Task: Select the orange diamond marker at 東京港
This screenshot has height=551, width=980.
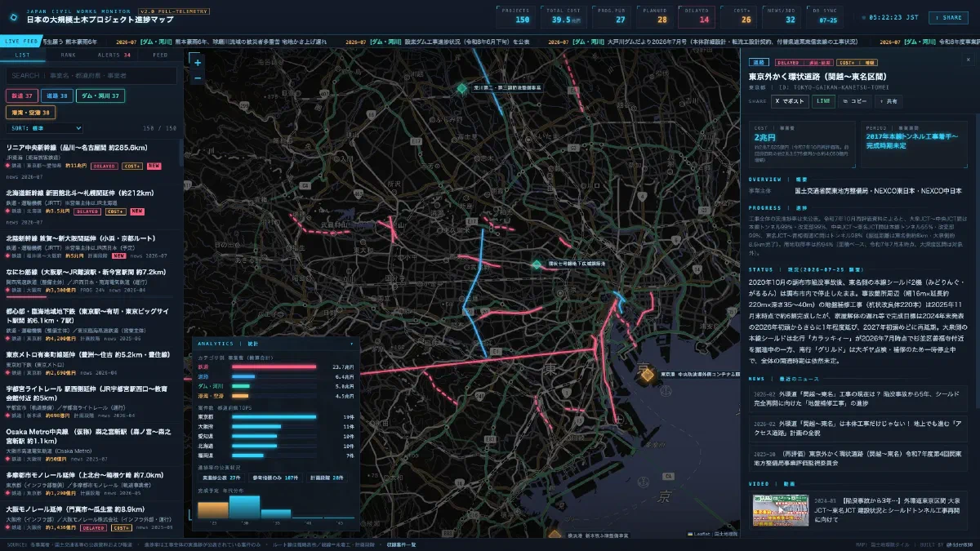Action: pyautogui.click(x=647, y=375)
